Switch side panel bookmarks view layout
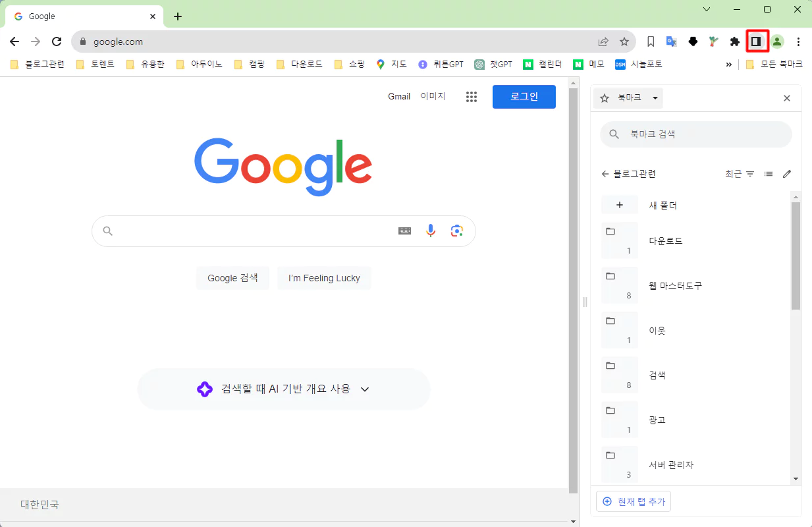The height and width of the screenshot is (527, 812). (x=769, y=174)
